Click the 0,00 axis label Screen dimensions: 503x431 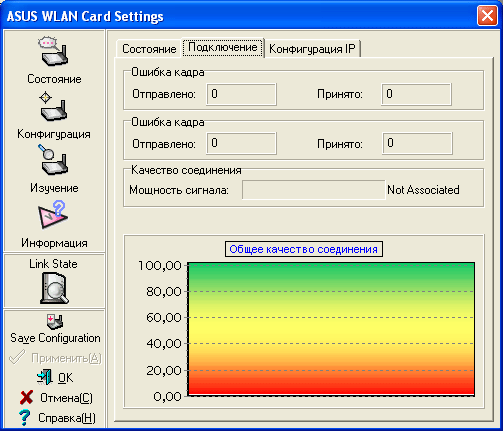pyautogui.click(x=168, y=397)
